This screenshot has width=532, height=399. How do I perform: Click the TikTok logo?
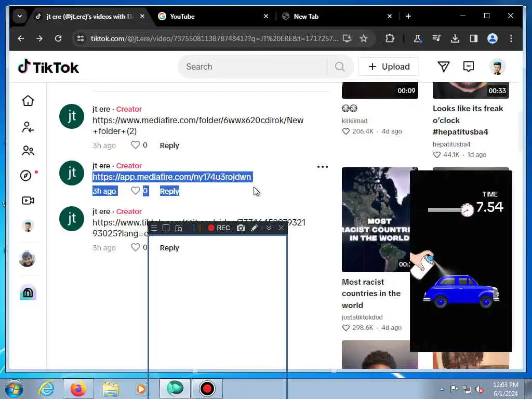[48, 67]
